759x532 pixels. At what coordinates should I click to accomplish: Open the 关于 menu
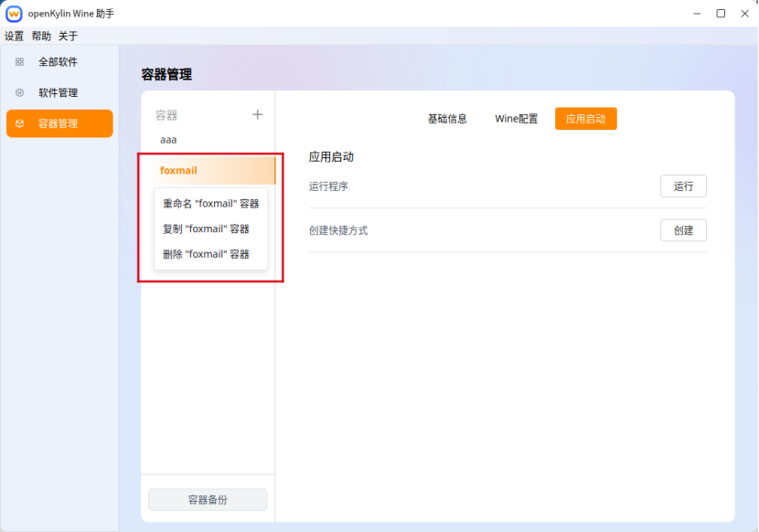68,36
